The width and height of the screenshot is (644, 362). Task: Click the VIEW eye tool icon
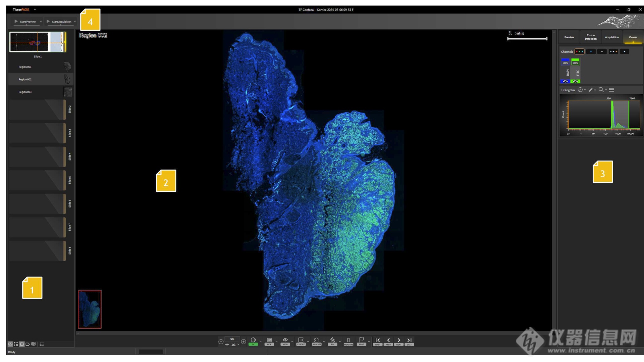285,342
